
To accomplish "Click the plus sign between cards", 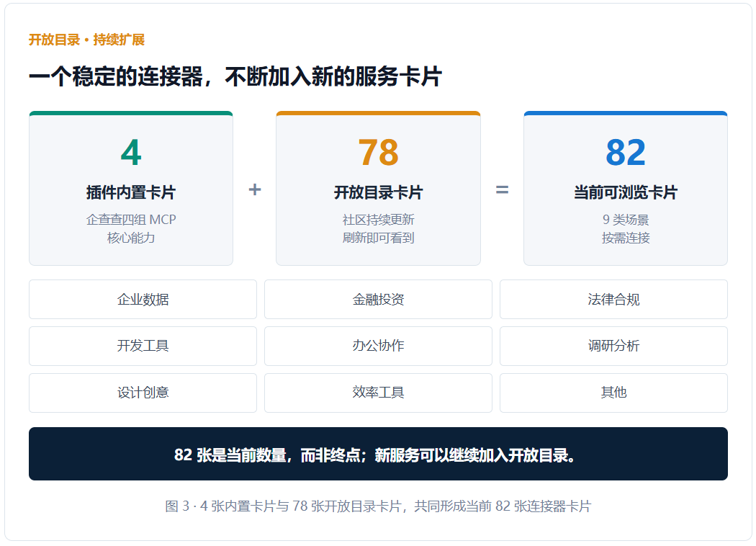I will pyautogui.click(x=255, y=189).
